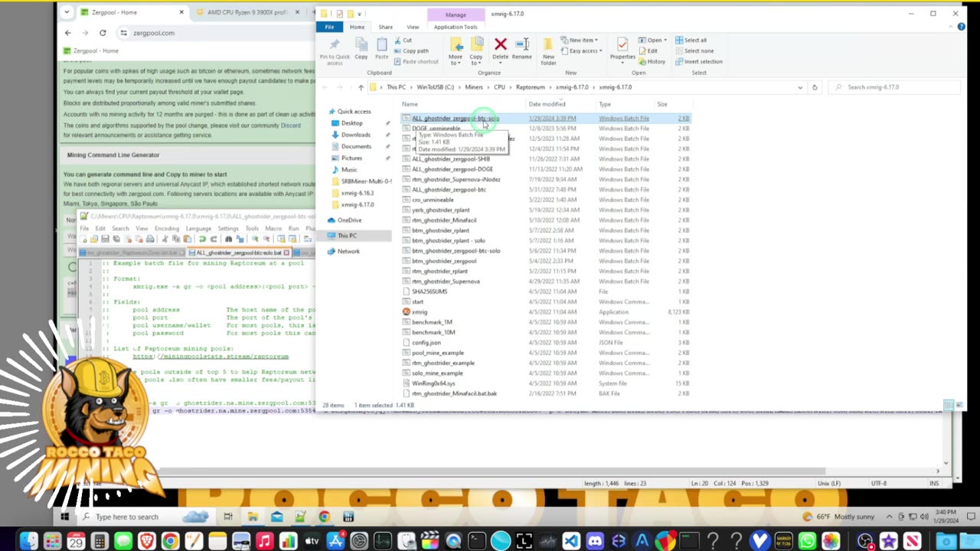Select the config.json file
The height and width of the screenshot is (551, 980).
coord(426,343)
